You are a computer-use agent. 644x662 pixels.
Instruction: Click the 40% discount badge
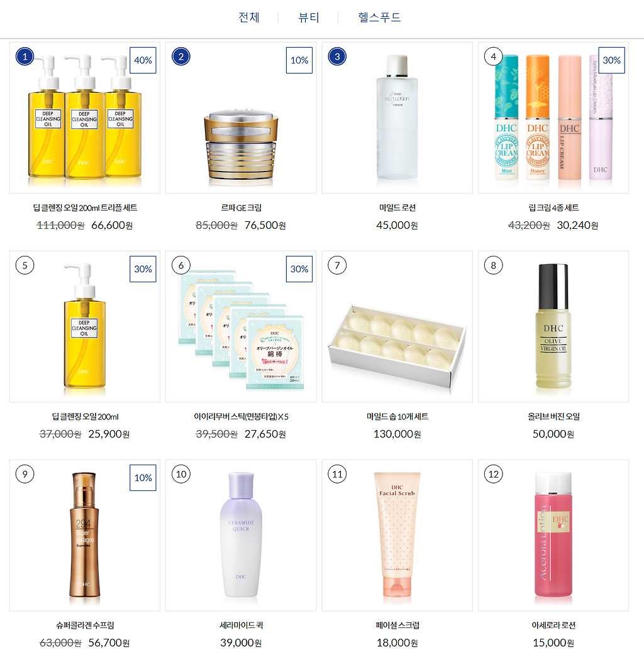(143, 60)
